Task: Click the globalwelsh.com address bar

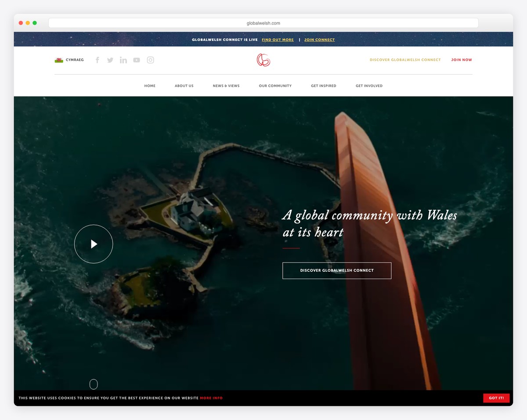Action: pos(263,23)
